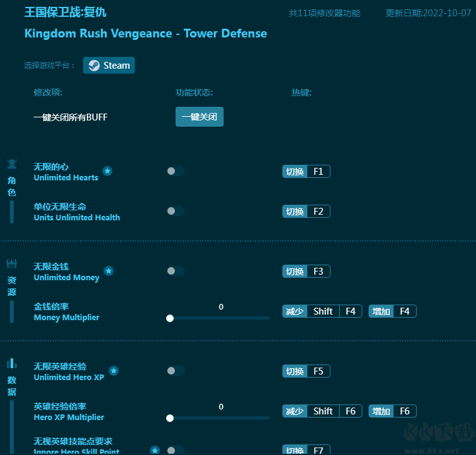Click the 切换 F2 hotkey for Units Unlimited Health
This screenshot has height=455, width=476.
coord(306,212)
